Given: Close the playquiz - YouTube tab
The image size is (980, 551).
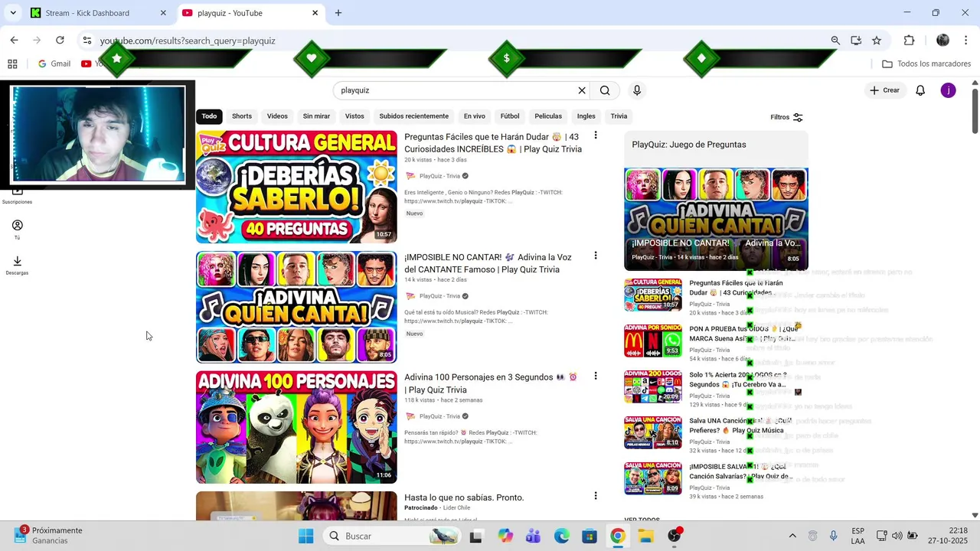Looking at the screenshot, I should click(315, 13).
